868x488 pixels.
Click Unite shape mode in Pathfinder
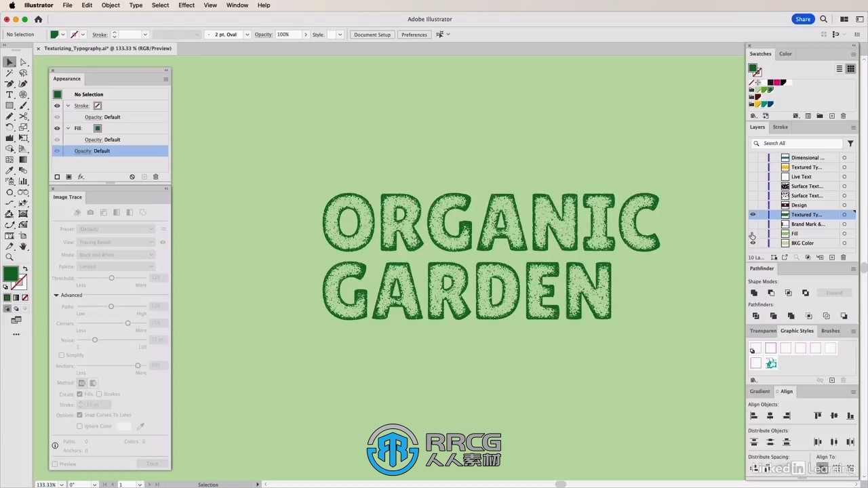pos(754,293)
